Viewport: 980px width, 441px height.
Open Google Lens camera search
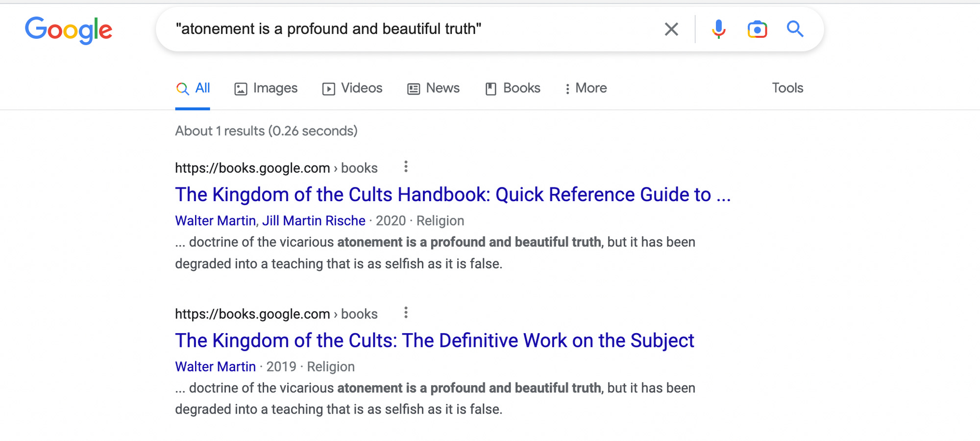pyautogui.click(x=757, y=29)
